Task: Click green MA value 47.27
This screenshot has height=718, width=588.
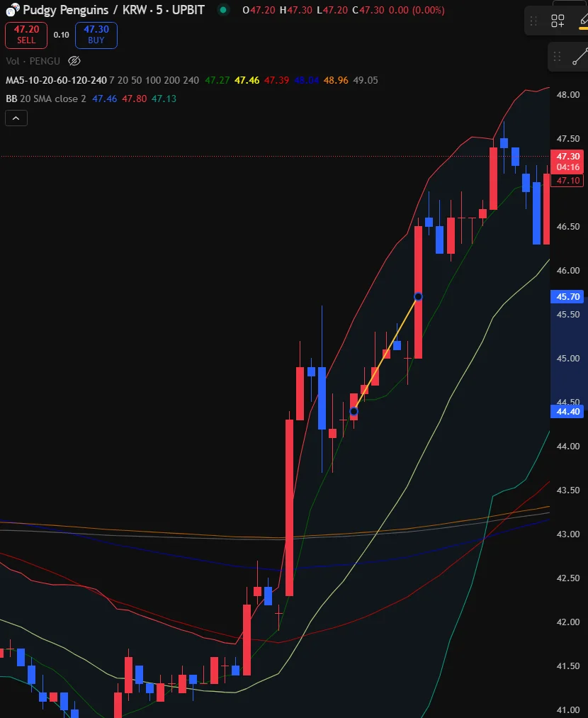Action: (x=217, y=80)
